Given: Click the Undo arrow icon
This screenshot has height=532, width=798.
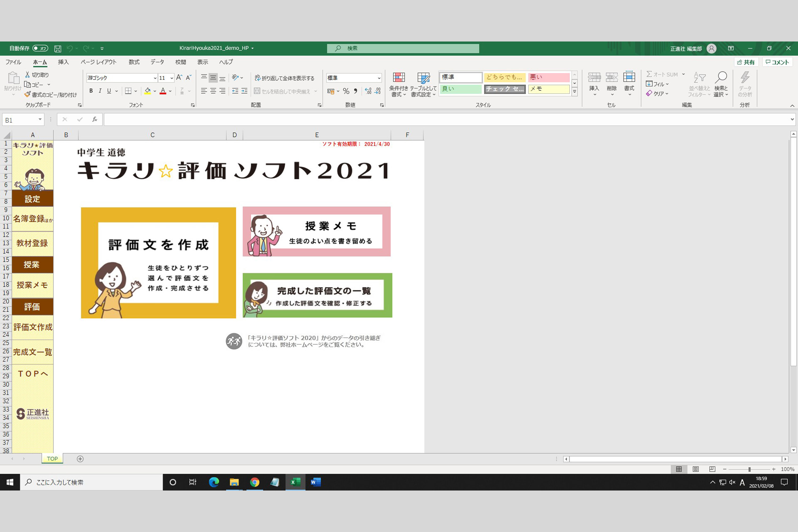Looking at the screenshot, I should click(x=69, y=48).
